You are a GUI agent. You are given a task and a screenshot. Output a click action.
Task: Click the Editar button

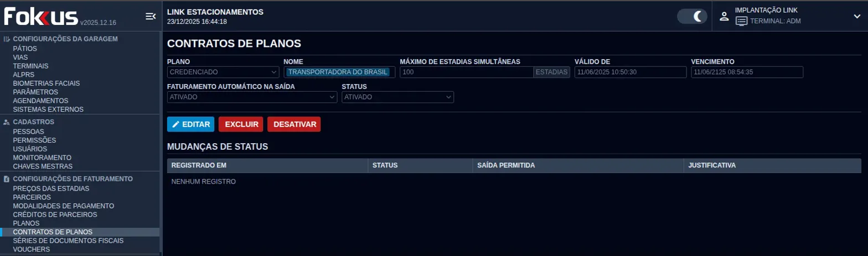190,124
